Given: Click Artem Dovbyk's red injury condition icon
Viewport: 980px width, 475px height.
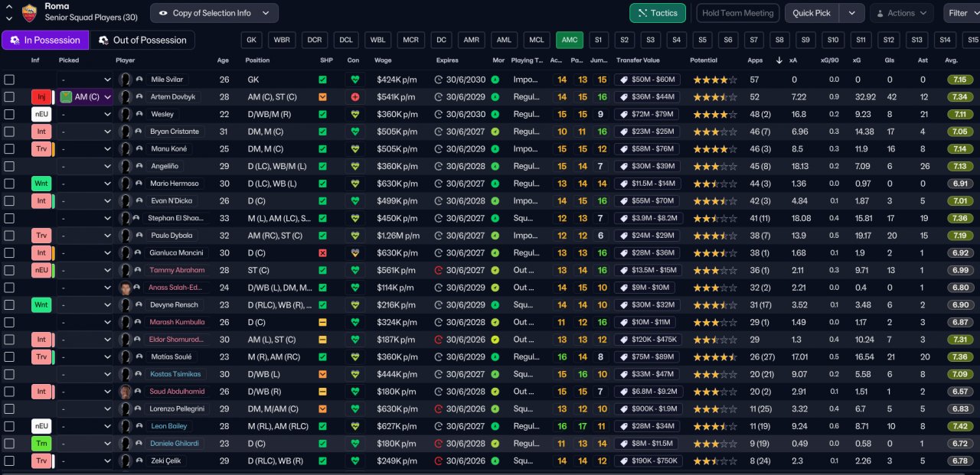Looking at the screenshot, I should pyautogui.click(x=354, y=97).
